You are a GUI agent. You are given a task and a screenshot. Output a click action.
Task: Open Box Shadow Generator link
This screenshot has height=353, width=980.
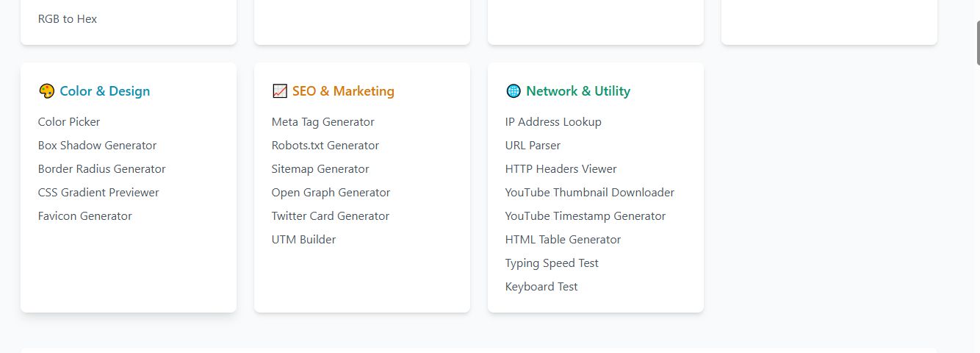97,146
